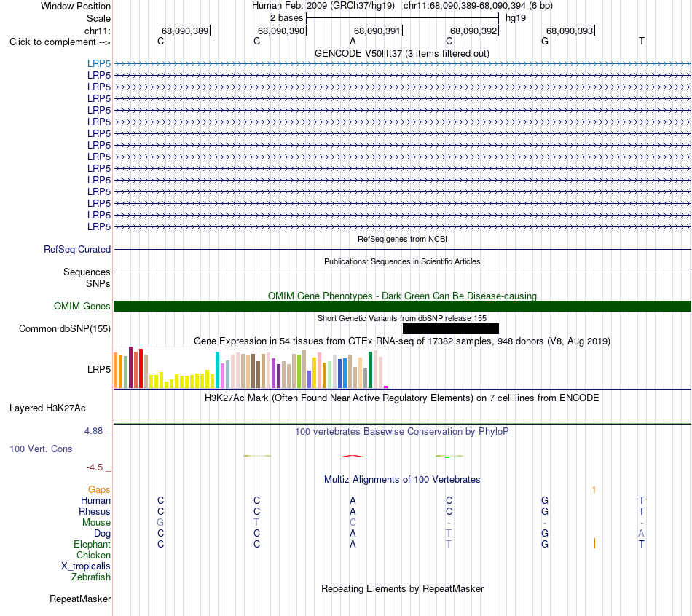This screenshot has width=692, height=616.
Task: Select the Layered H3K27Ac label
Action: [47, 408]
